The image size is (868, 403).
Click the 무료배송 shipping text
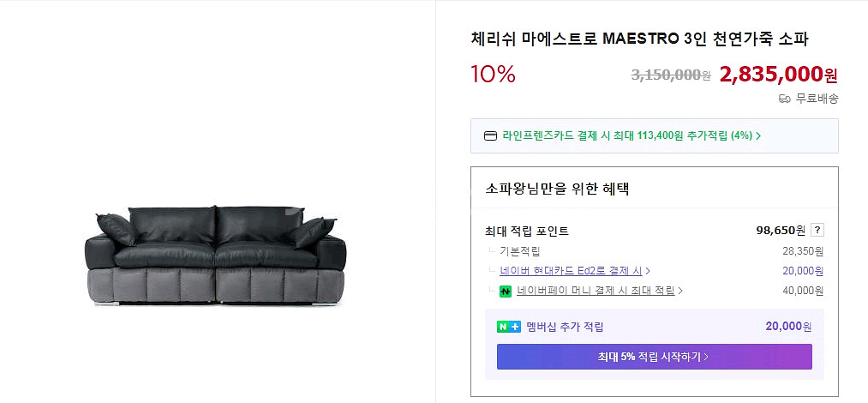[x=817, y=99]
